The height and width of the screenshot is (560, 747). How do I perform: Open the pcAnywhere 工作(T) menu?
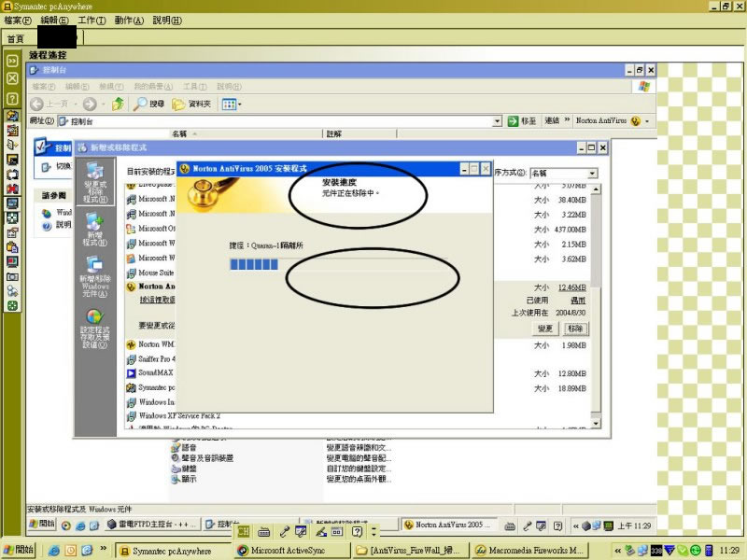coord(92,21)
